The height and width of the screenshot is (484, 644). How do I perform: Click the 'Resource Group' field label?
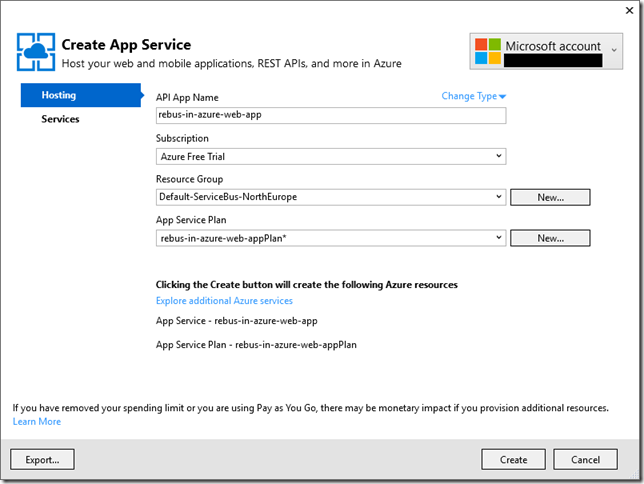coord(189,179)
